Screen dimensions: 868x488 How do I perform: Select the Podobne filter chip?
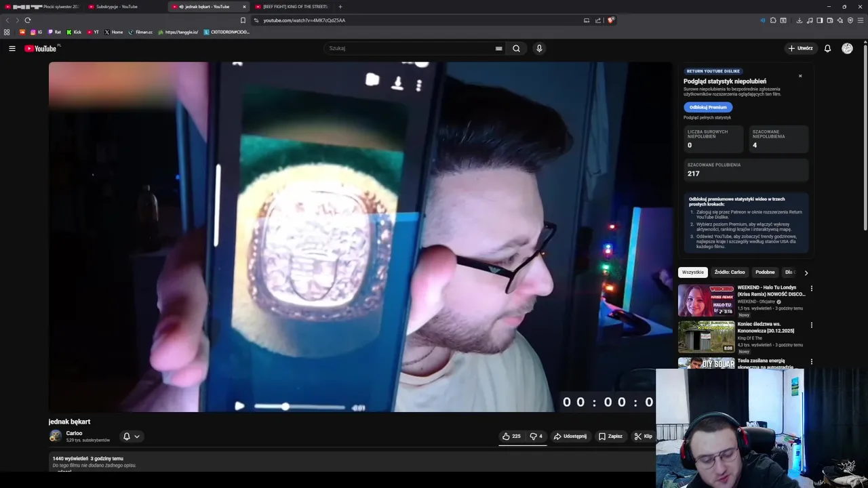pos(765,272)
